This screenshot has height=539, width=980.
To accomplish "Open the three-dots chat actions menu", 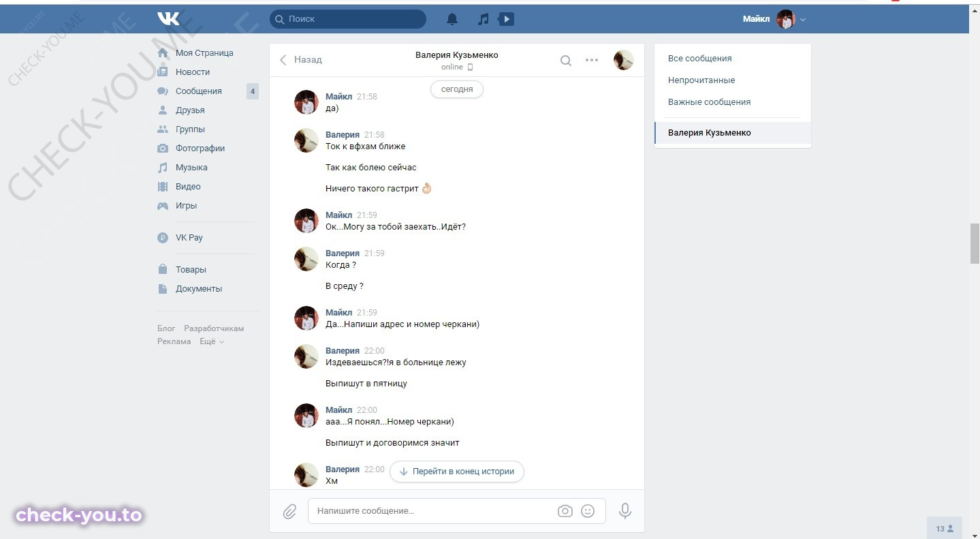I will [592, 60].
